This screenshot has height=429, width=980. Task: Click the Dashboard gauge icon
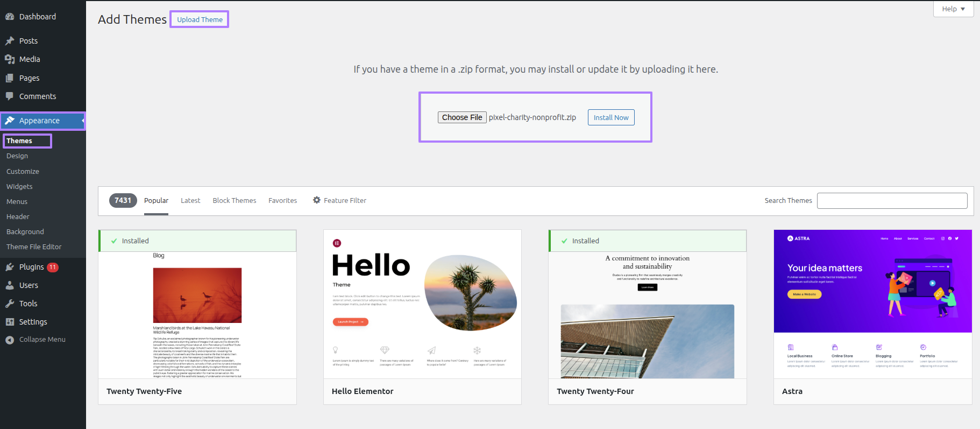10,17
